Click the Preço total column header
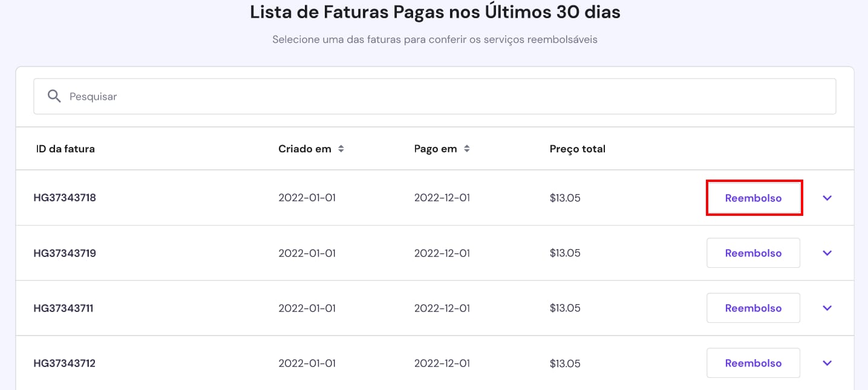Viewport: 868px width, 390px height. click(x=577, y=149)
